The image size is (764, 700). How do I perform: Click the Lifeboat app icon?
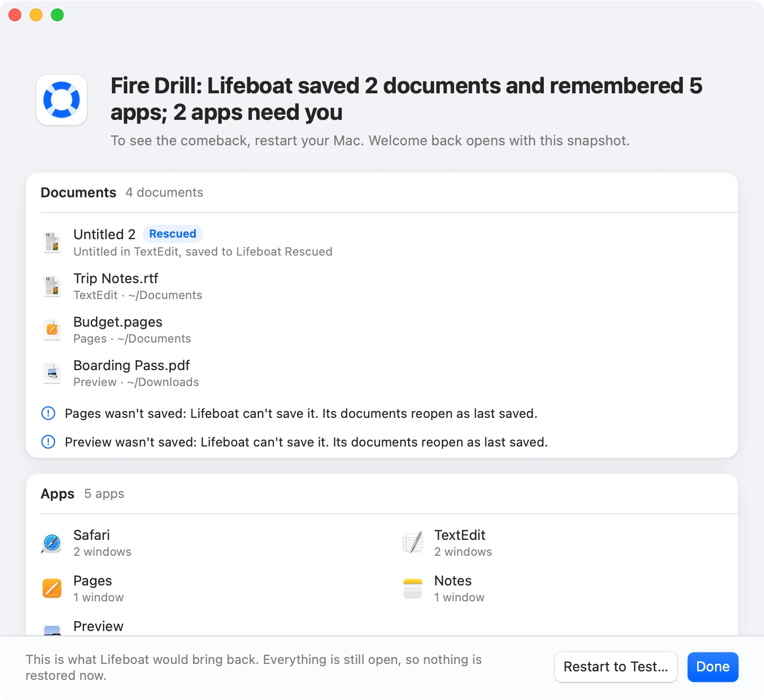(x=62, y=100)
